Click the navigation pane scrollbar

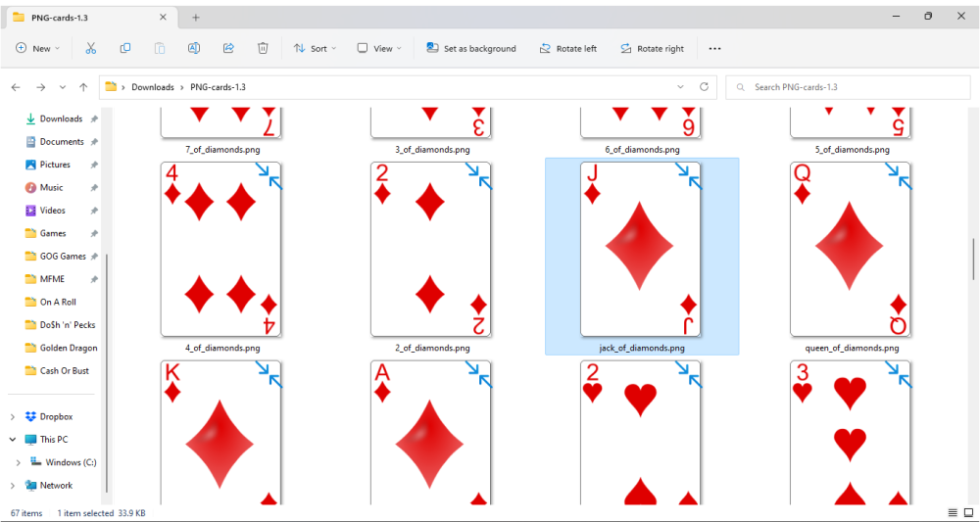[x=108, y=373]
